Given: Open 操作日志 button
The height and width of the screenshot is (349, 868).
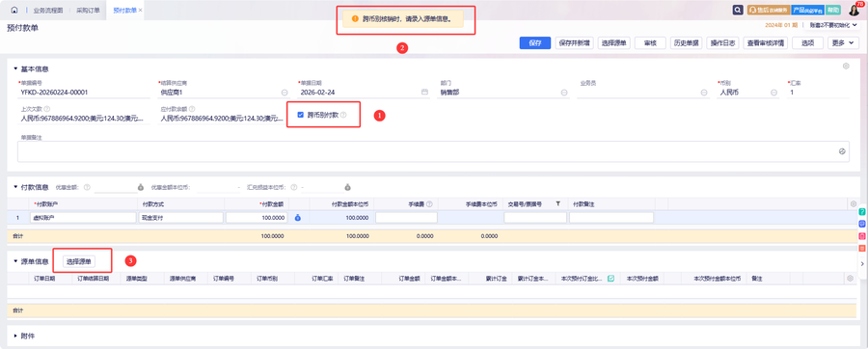Looking at the screenshot, I should [723, 43].
